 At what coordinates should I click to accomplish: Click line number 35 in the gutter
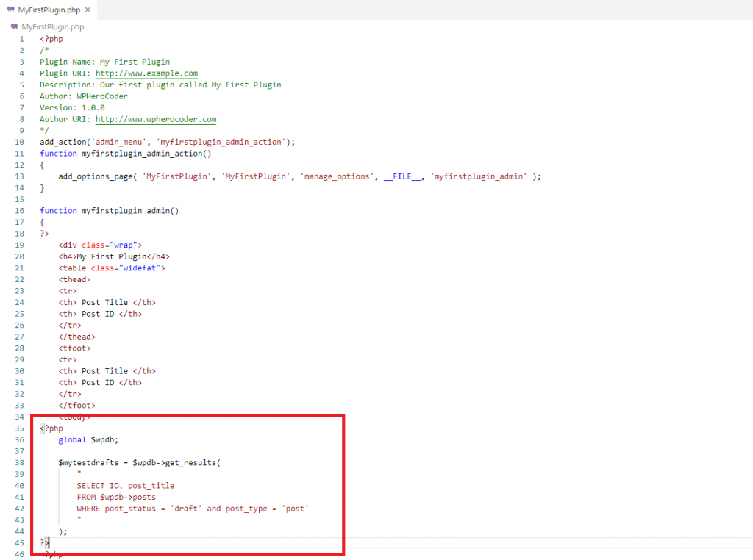21,428
